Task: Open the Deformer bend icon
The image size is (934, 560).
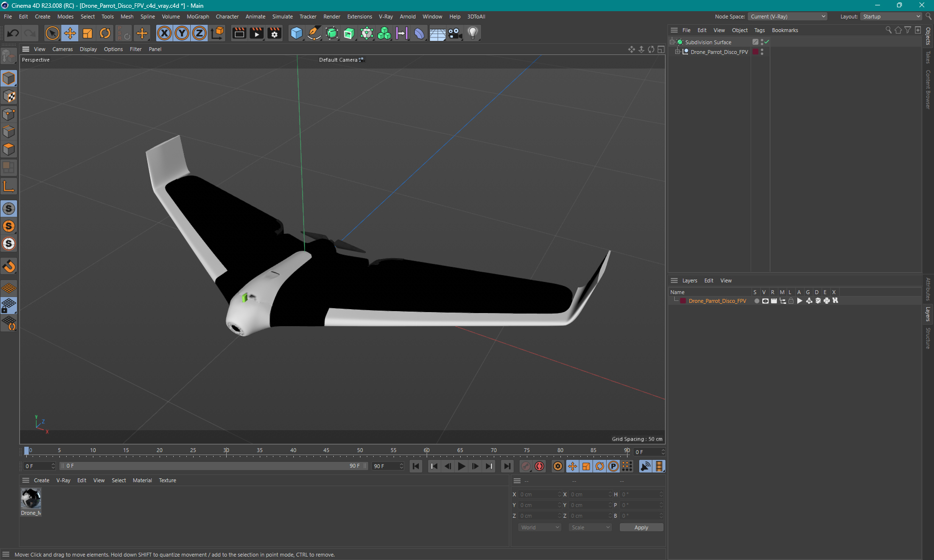Action: tap(419, 33)
